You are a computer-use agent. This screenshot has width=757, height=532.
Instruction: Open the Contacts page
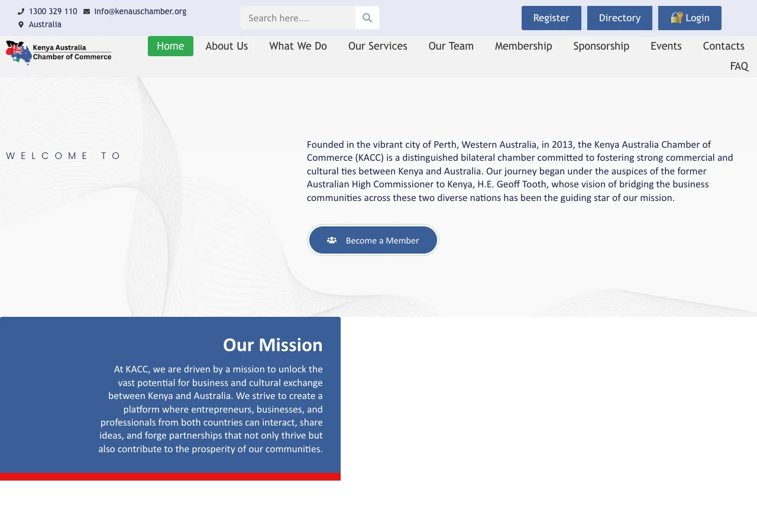coord(723,46)
